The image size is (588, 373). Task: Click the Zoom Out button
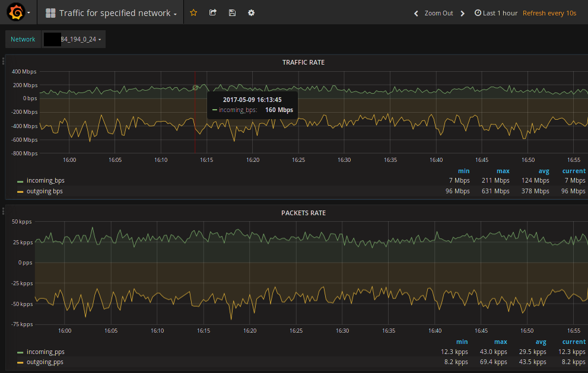tap(438, 13)
